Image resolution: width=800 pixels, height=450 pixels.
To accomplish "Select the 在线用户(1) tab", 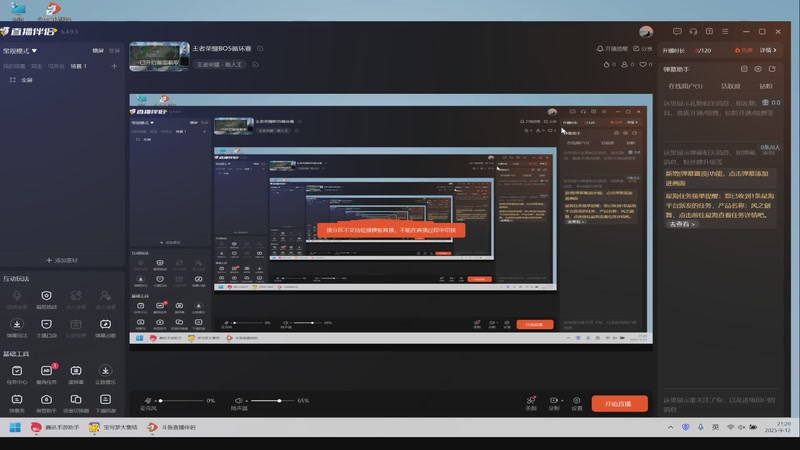I will [685, 86].
